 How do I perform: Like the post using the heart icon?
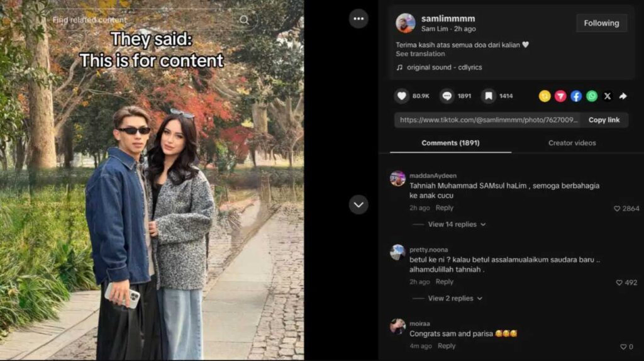pyautogui.click(x=402, y=96)
